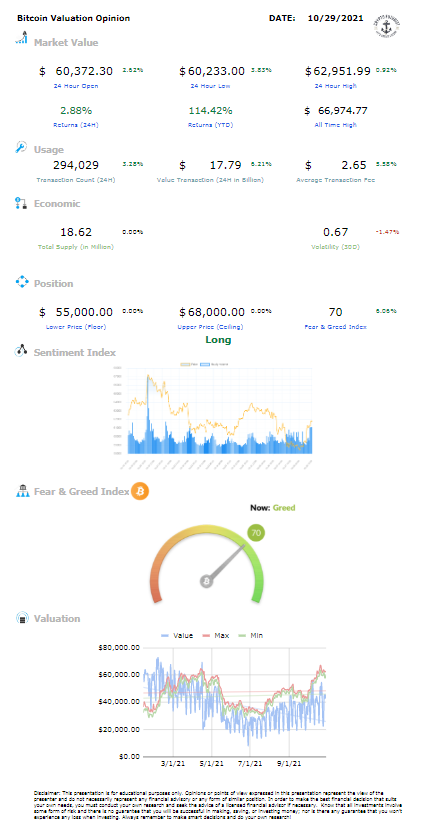Click the Disclaimer paragraph at the bottom
The image size is (426, 839).
(218, 806)
